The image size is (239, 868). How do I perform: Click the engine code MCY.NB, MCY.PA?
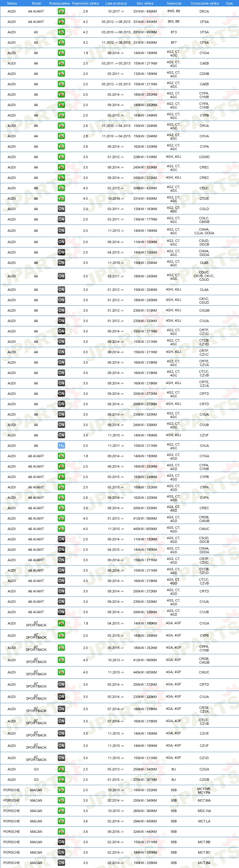click(x=204, y=791)
